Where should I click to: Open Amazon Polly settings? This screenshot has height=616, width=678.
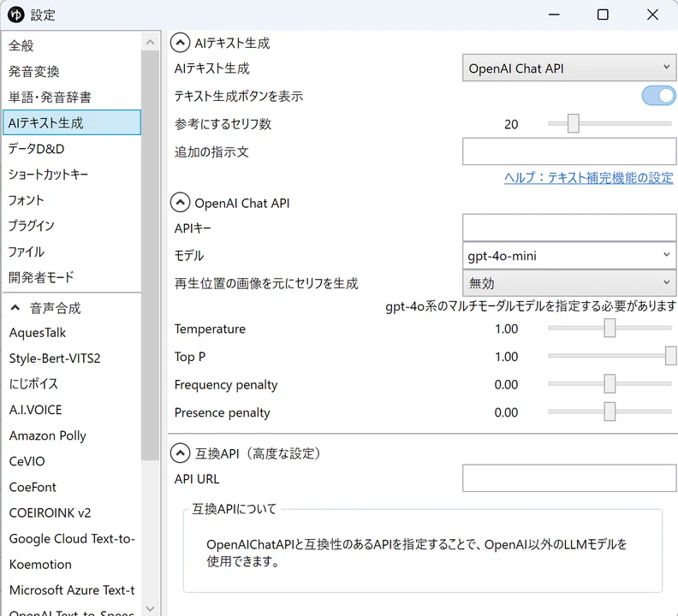72,435
